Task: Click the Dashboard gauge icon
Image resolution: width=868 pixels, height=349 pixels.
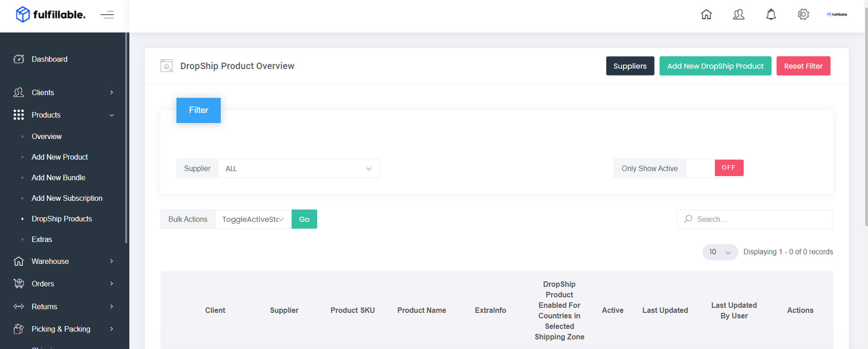Action: coord(19,59)
